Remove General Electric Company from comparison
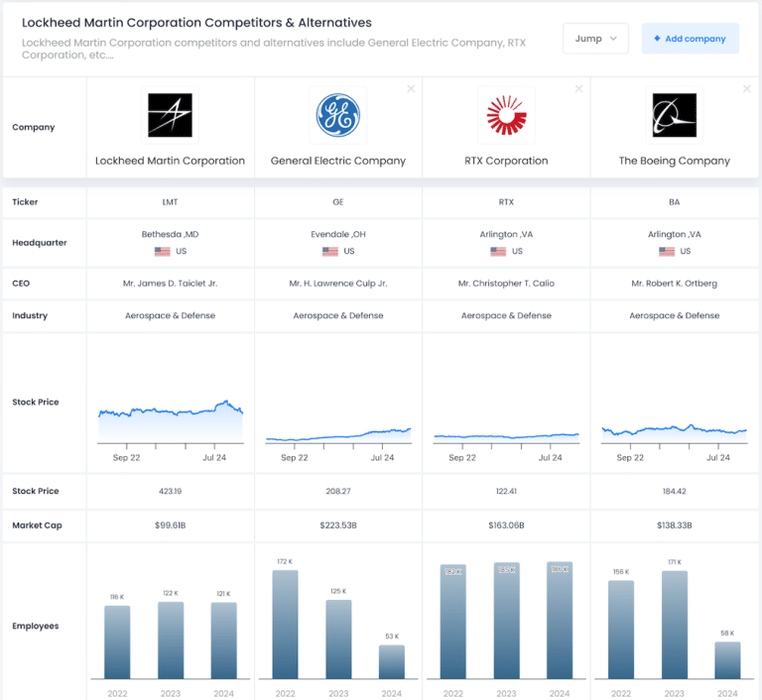Image resolution: width=762 pixels, height=700 pixels. tap(411, 89)
